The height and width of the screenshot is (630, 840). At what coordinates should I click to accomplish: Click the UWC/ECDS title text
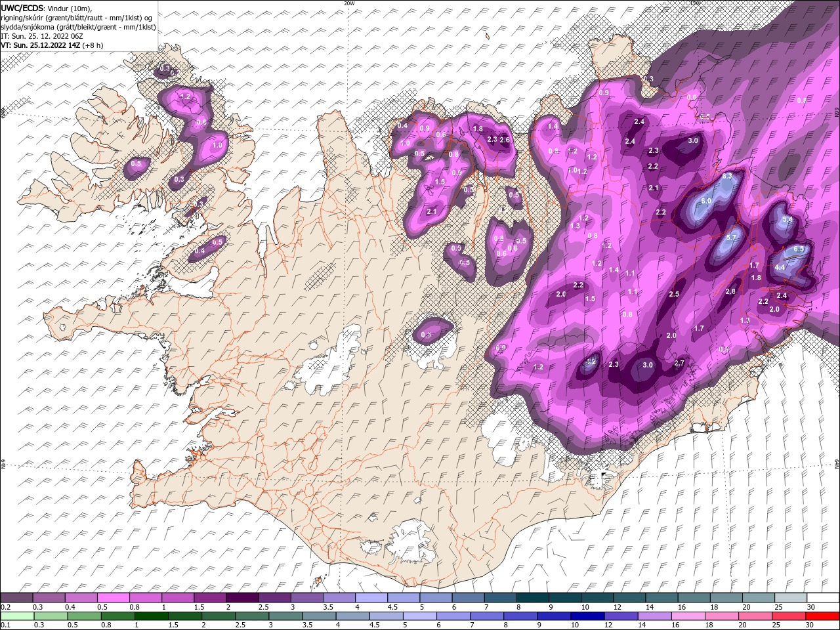pyautogui.click(x=22, y=8)
